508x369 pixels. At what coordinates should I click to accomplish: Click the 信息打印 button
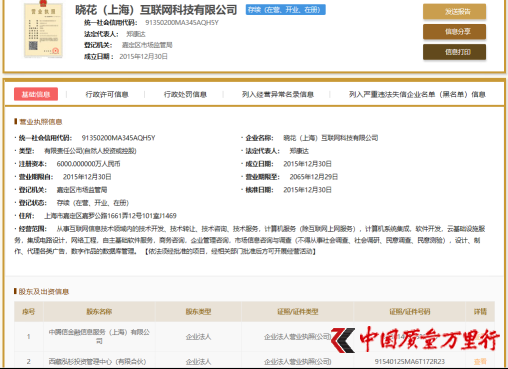[x=454, y=52]
